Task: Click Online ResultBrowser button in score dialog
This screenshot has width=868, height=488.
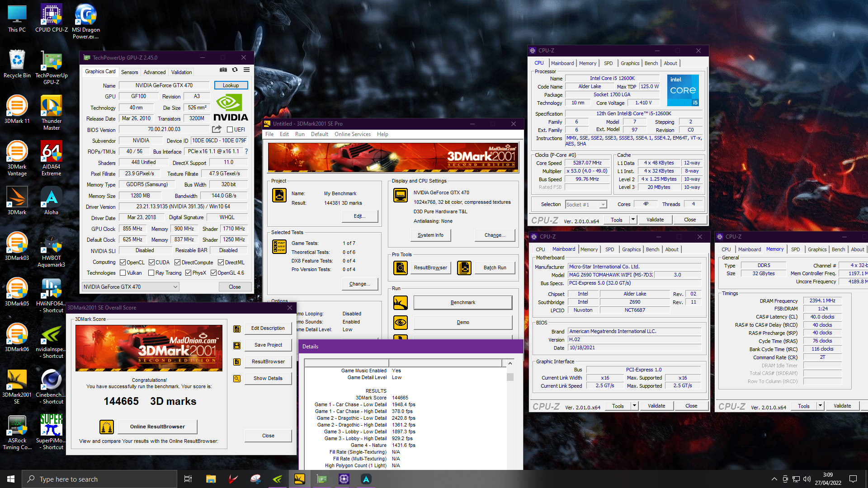Action: pyautogui.click(x=157, y=427)
